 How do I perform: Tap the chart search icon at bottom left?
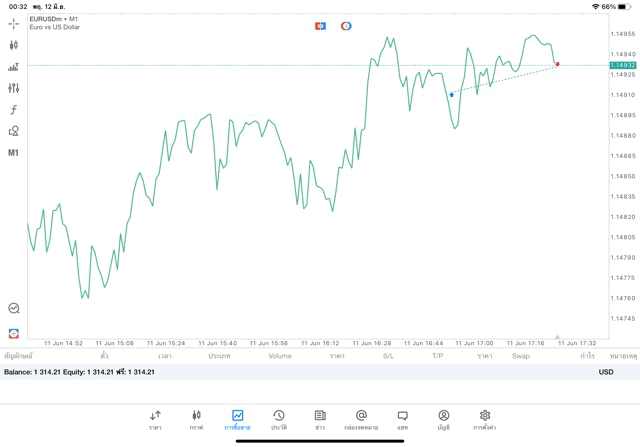coord(14,309)
